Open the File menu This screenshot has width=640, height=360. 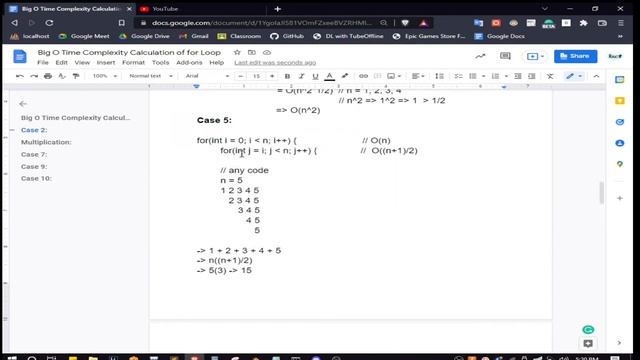pyautogui.click(x=43, y=62)
